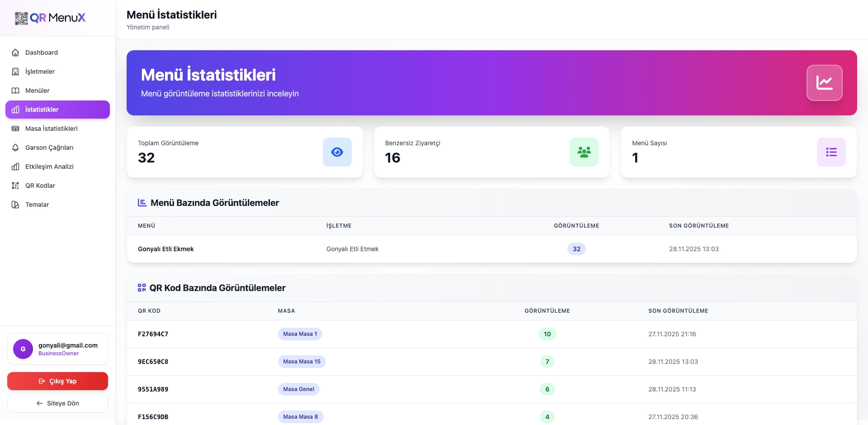
Task: Select QR code F27694C7 row
Action: (x=153, y=334)
